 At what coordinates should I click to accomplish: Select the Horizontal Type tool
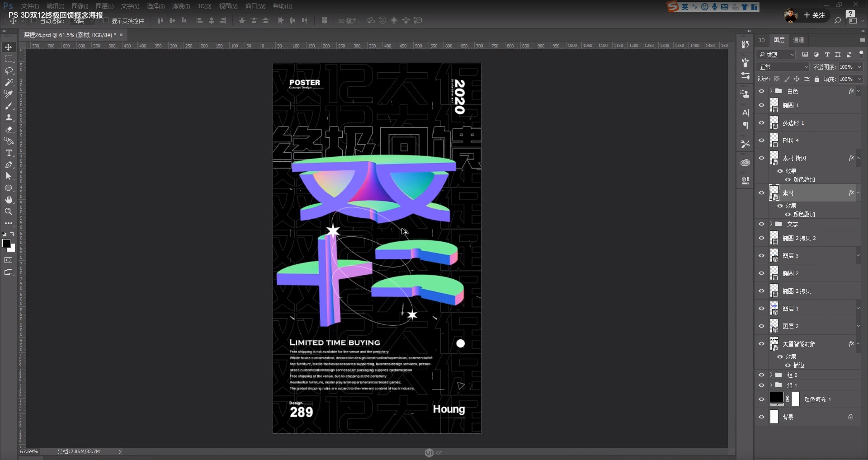(9, 153)
